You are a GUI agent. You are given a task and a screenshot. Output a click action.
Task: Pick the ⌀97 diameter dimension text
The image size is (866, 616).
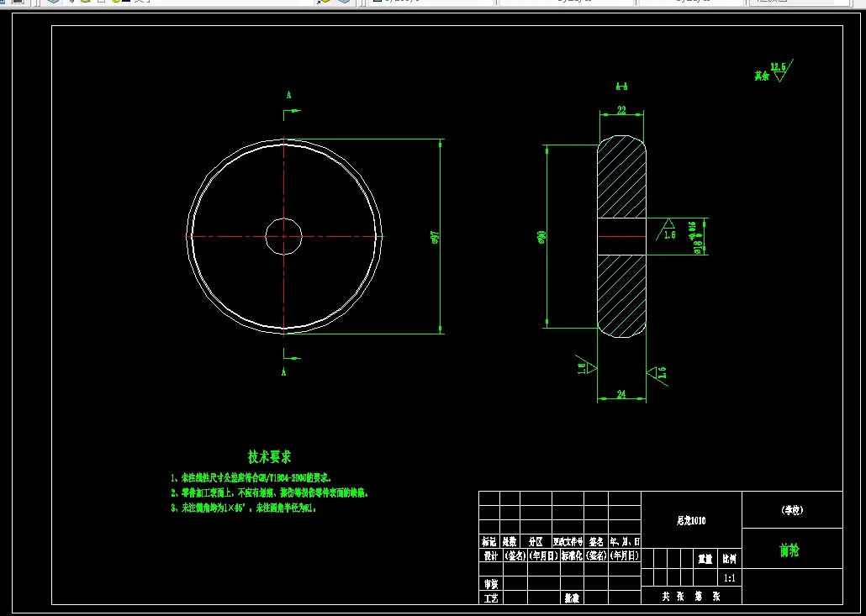tap(436, 237)
